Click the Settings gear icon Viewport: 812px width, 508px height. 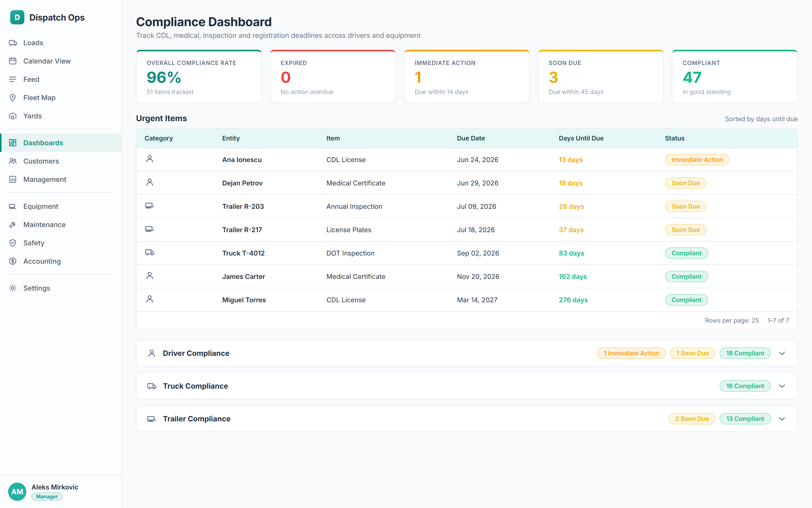coord(13,288)
